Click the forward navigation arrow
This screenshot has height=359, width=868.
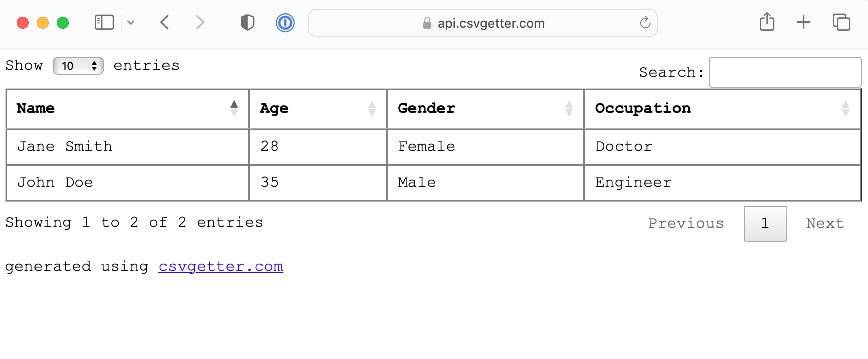click(x=200, y=22)
